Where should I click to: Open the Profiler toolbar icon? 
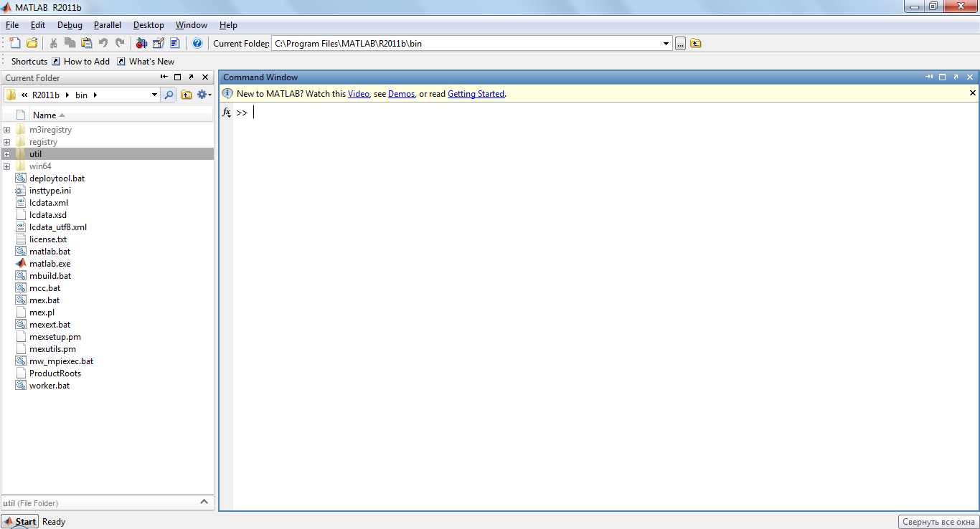coord(175,43)
